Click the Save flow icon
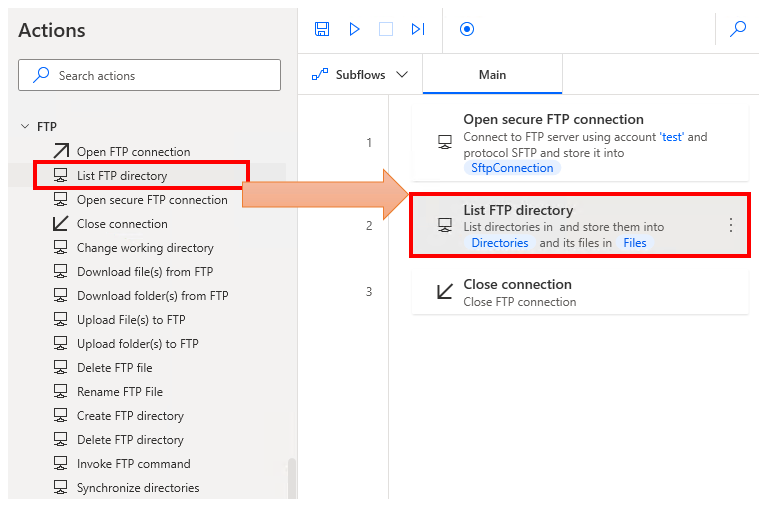 pos(322,29)
